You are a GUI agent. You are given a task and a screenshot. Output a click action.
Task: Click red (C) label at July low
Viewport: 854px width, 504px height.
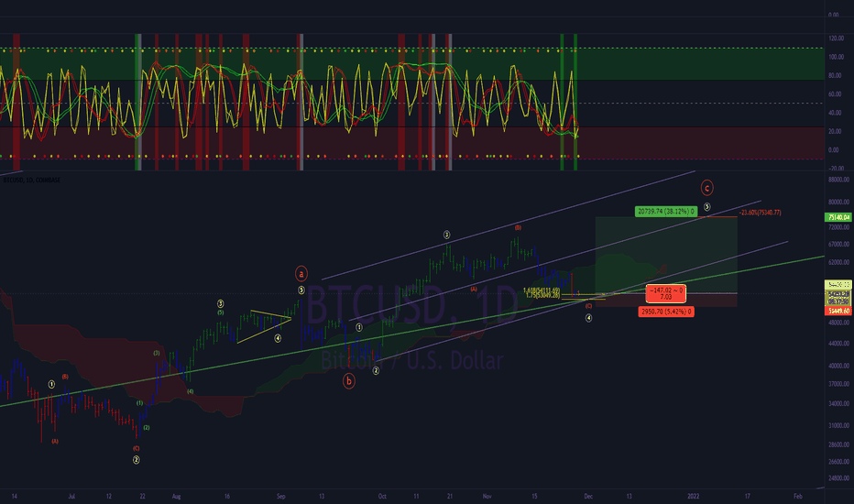[x=137, y=448]
